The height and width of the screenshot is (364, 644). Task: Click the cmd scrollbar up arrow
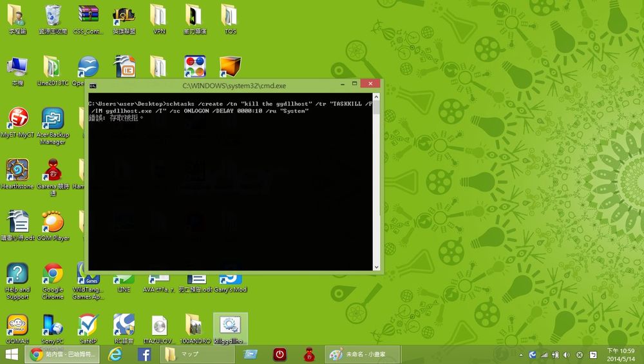point(376,97)
